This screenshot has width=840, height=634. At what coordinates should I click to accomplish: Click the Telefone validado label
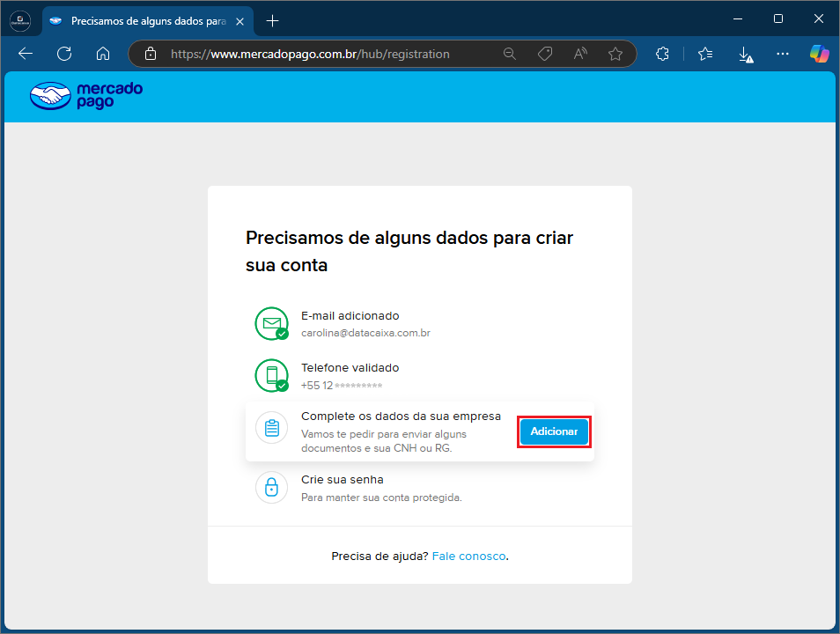click(x=350, y=368)
